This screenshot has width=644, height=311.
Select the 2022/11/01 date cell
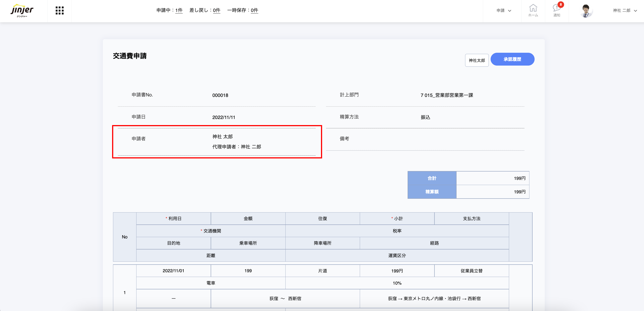(173, 270)
